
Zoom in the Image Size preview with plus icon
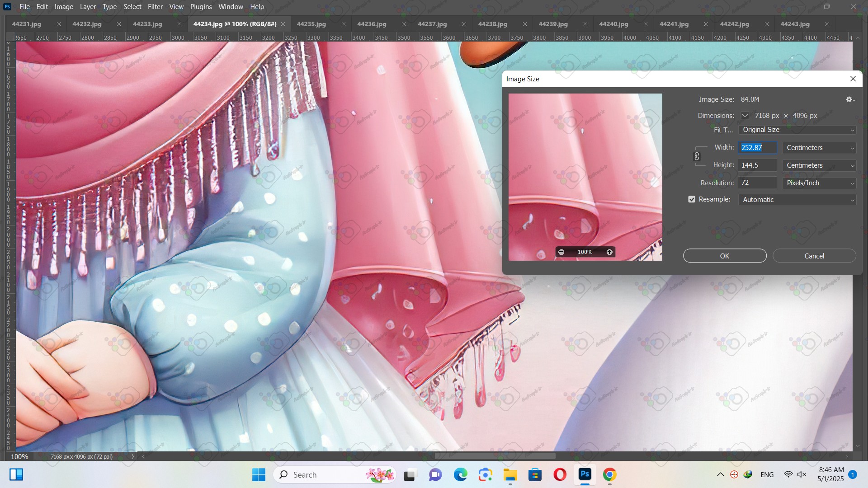pyautogui.click(x=609, y=252)
